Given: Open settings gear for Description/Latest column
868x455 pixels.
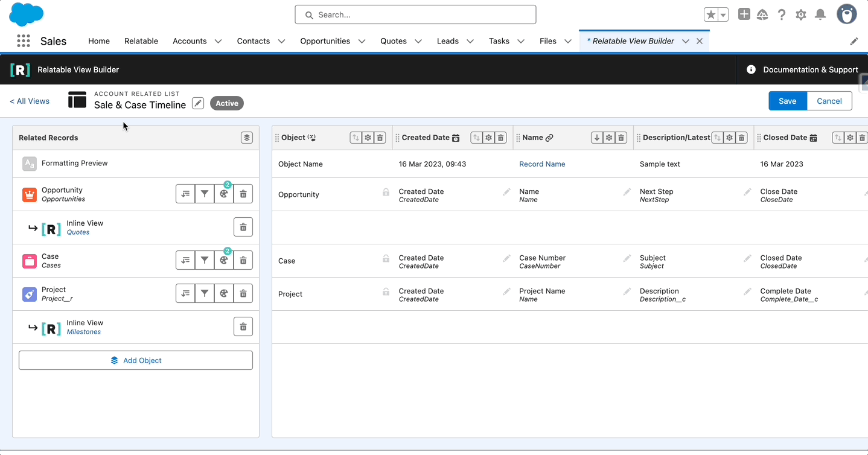Looking at the screenshot, I should click(x=730, y=138).
